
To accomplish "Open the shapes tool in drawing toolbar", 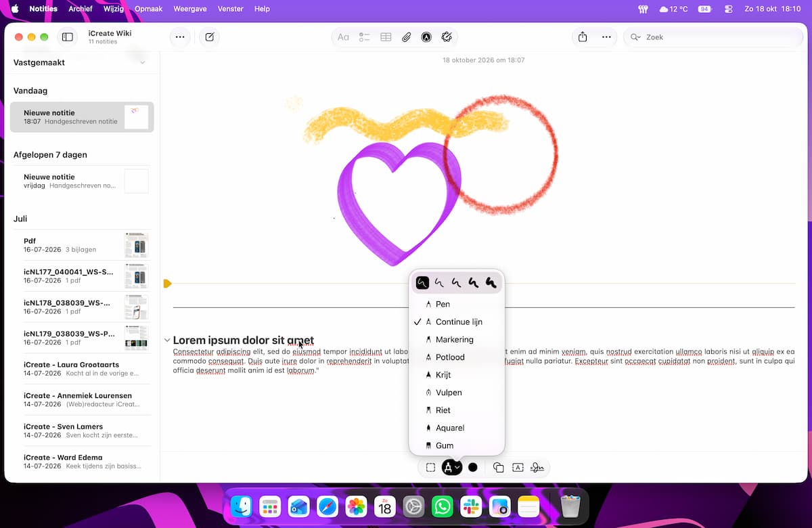I will (x=499, y=467).
